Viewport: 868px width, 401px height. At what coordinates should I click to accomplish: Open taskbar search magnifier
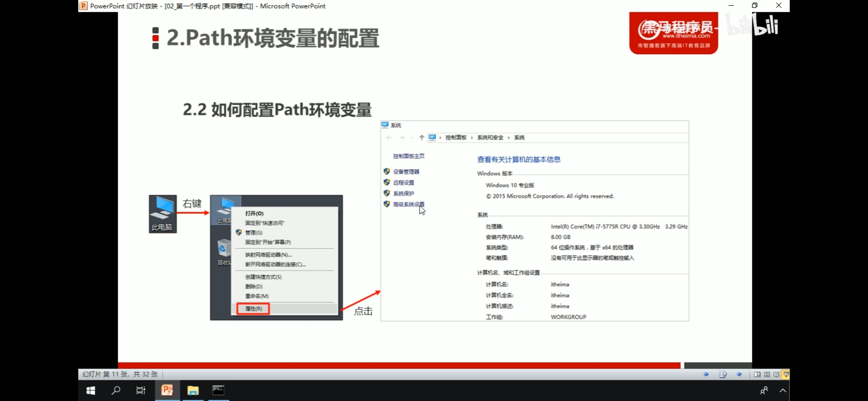(116, 390)
